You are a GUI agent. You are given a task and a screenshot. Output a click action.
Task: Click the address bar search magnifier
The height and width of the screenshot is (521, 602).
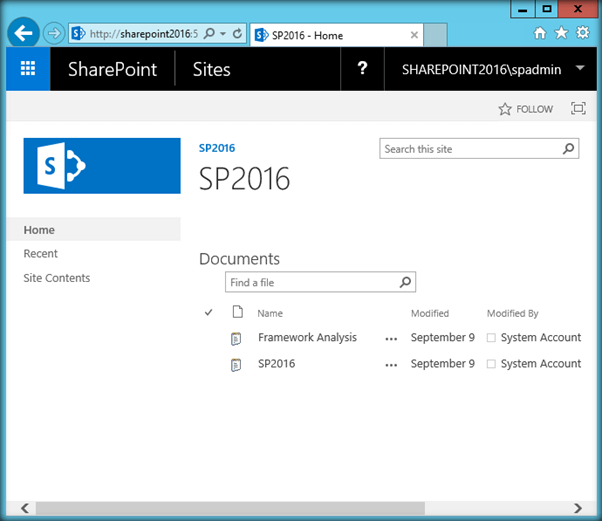pos(209,34)
